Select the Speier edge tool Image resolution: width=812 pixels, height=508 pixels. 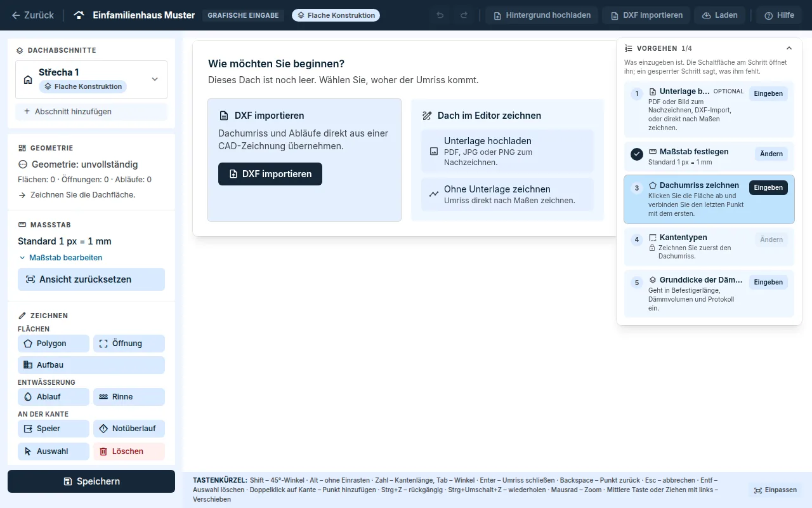(53, 429)
